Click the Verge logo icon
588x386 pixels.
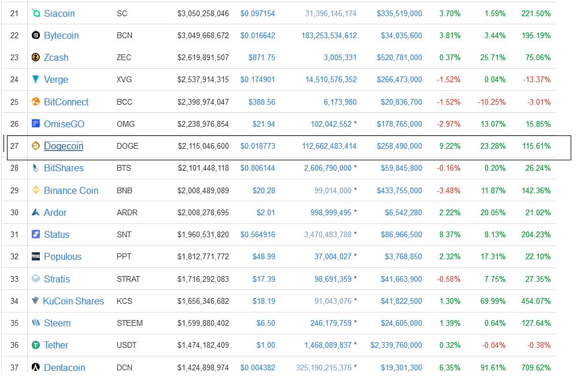click(36, 79)
